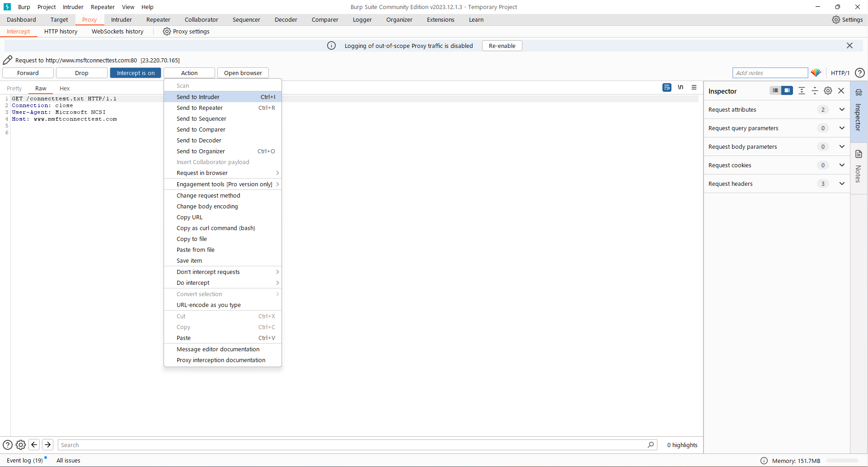Click the Inspector sidebar spy icon
The image size is (868, 467).
[x=859, y=93]
